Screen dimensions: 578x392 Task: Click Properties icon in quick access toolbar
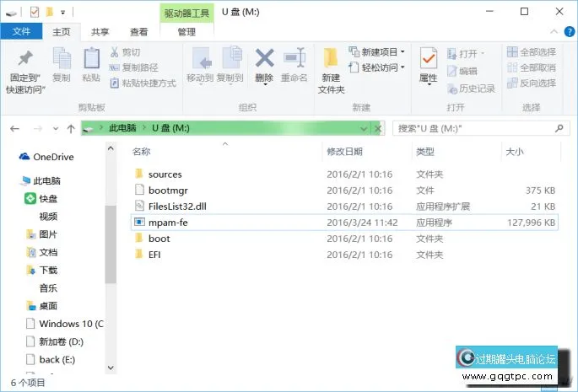35,12
